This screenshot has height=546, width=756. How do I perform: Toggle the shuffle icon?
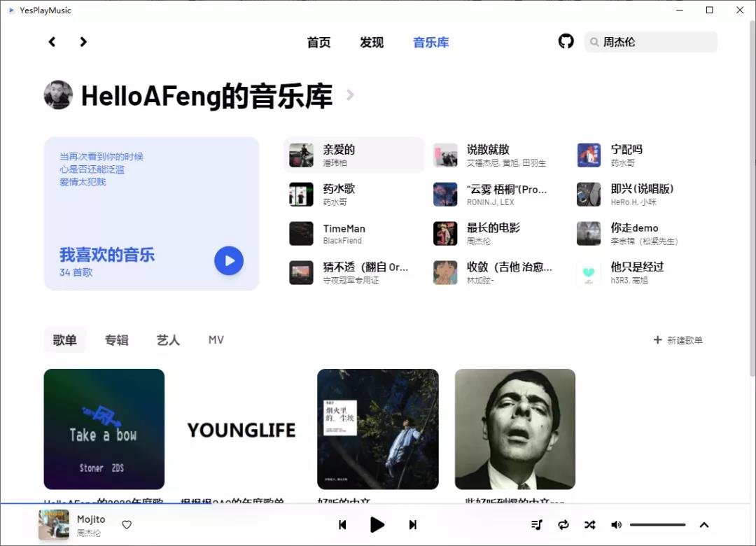(589, 525)
